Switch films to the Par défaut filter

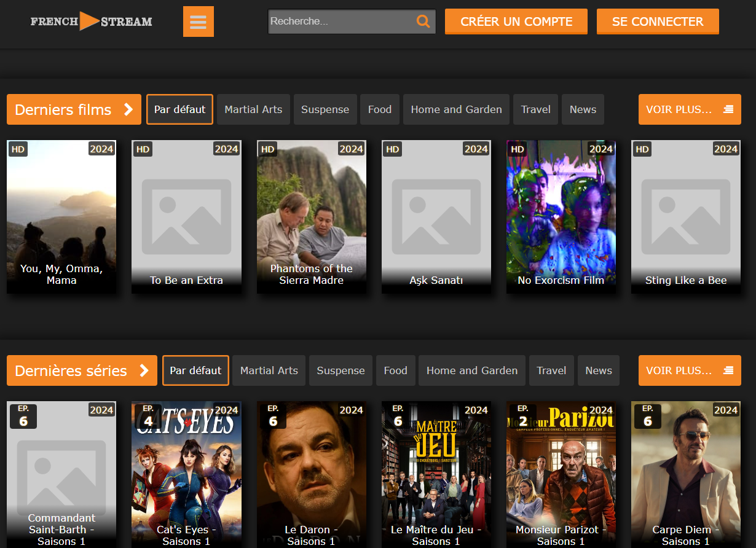[x=179, y=109]
